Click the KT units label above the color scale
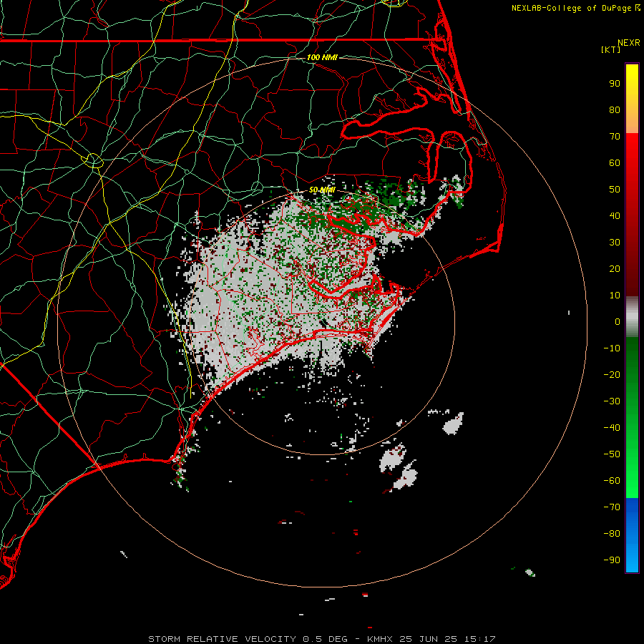The height and width of the screenshot is (644, 644). coord(611,49)
